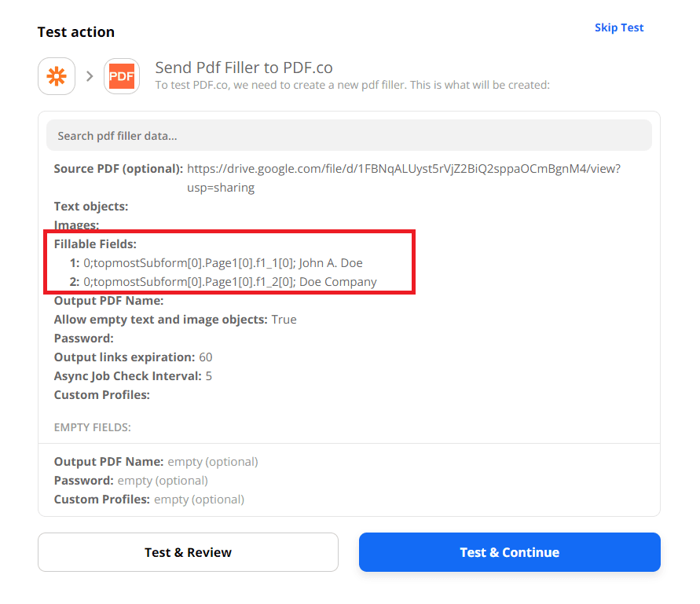Viewport: 700px width, 604px height.
Task: Click the Async Job Check Interval row
Action: pos(133,376)
